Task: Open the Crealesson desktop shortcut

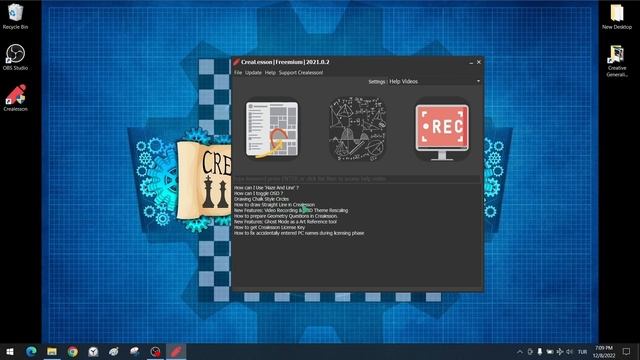Action: point(16,98)
